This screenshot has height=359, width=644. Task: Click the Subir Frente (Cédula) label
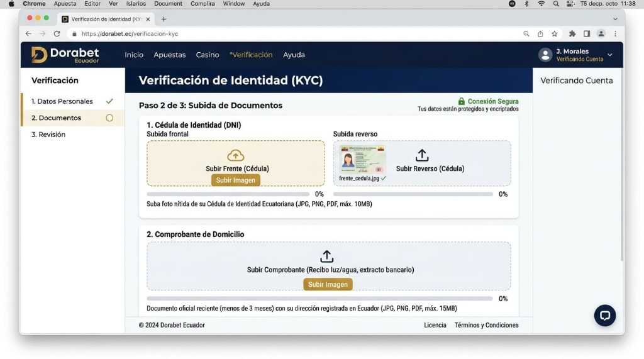tap(237, 168)
